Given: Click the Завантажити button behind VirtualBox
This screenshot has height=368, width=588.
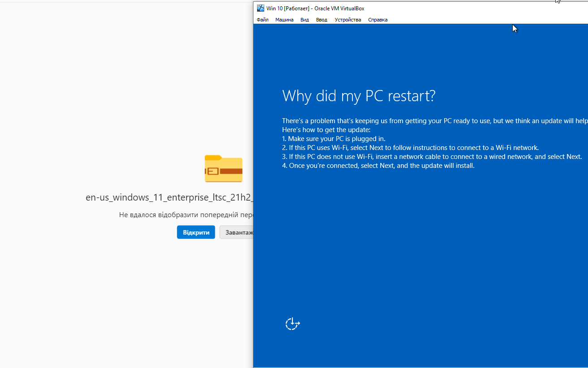Looking at the screenshot, I should [x=236, y=232].
